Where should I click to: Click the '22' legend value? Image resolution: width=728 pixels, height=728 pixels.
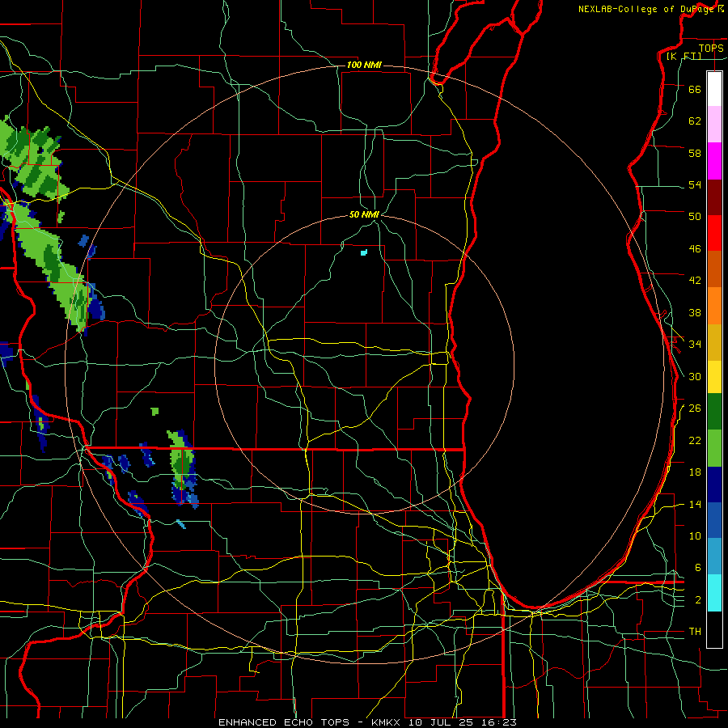click(695, 441)
